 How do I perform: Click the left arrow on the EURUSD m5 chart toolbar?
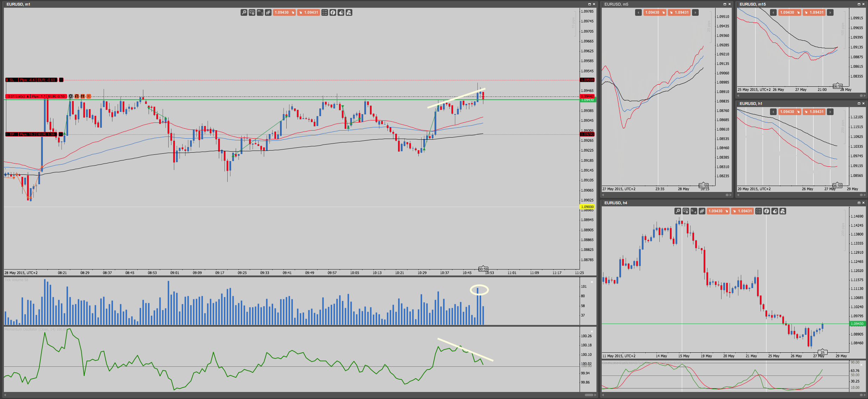tap(638, 13)
